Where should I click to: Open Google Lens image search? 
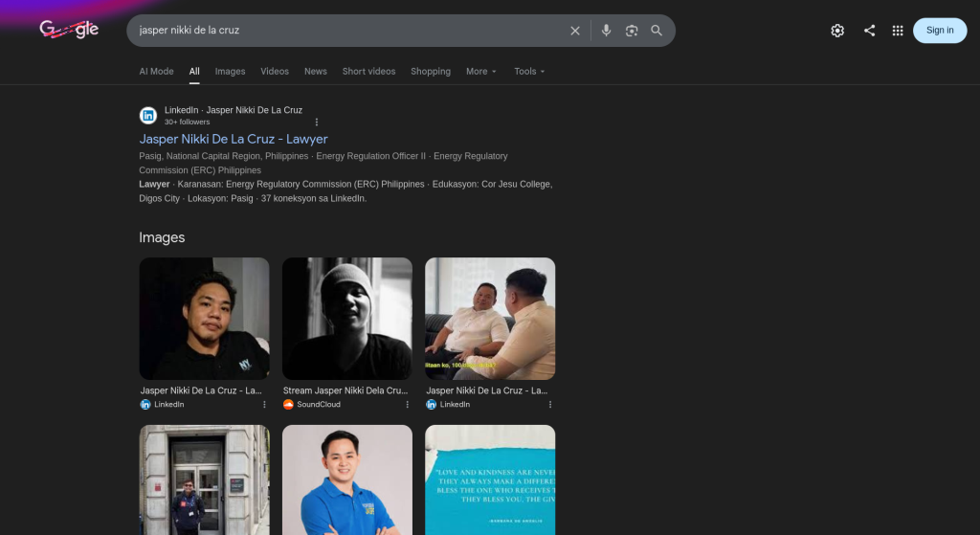click(632, 31)
